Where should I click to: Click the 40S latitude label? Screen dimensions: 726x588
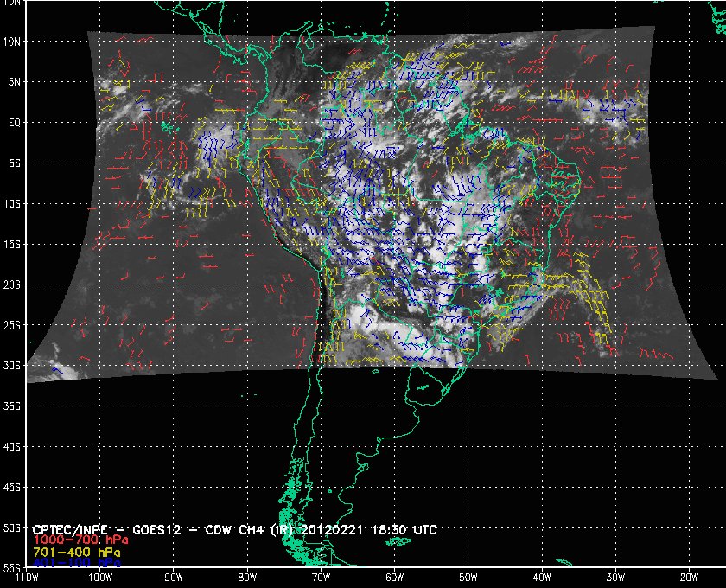(12, 447)
